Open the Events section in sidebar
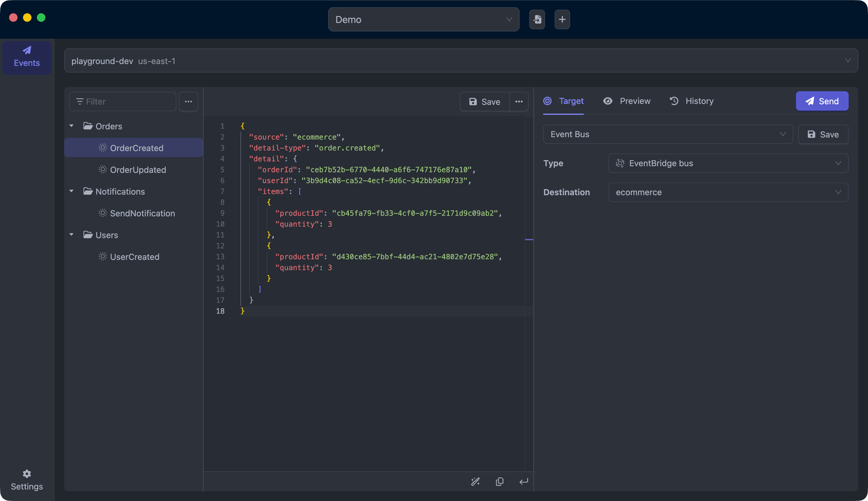The image size is (868, 501). (x=27, y=57)
